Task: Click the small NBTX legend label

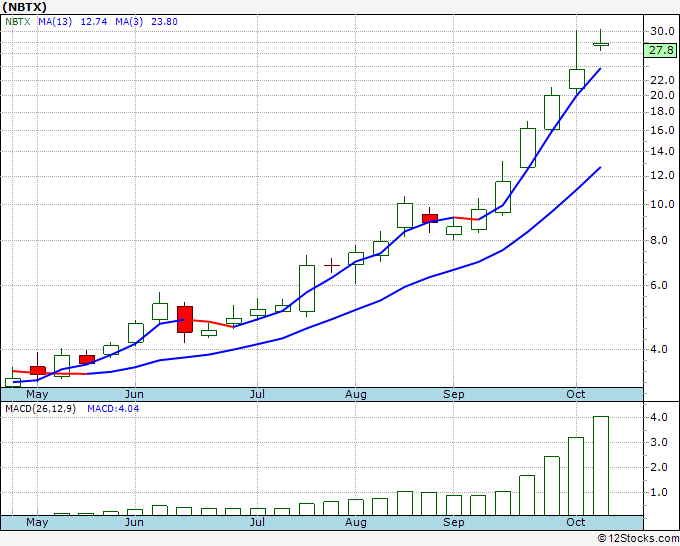Action: click(x=19, y=21)
